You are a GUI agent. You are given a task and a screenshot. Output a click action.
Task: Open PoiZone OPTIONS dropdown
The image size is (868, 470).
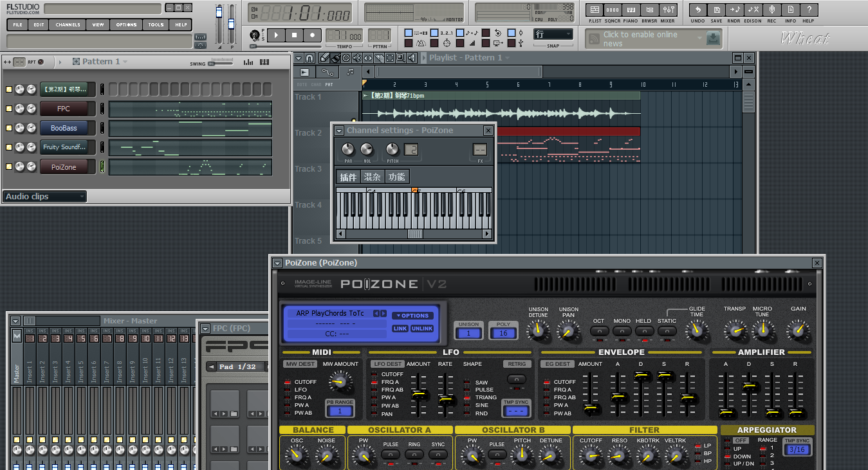click(x=412, y=316)
